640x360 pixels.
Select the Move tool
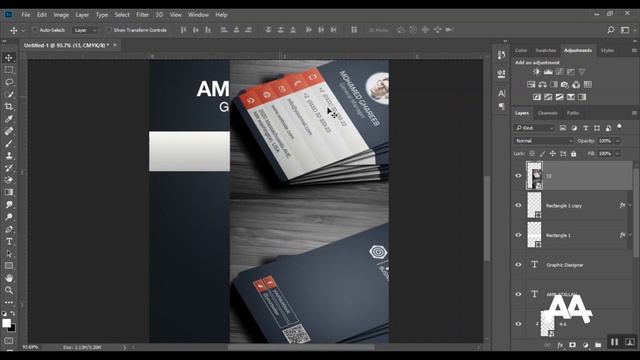pyautogui.click(x=9, y=58)
